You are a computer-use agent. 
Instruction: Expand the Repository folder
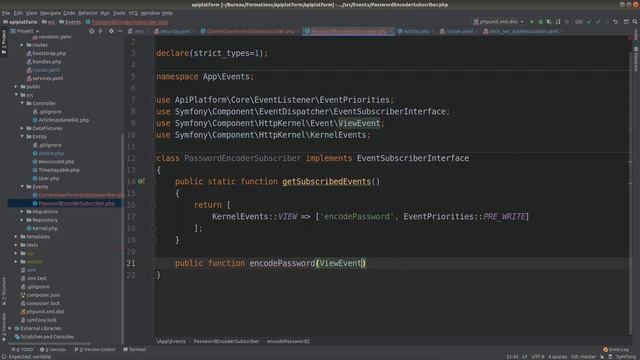point(22,220)
